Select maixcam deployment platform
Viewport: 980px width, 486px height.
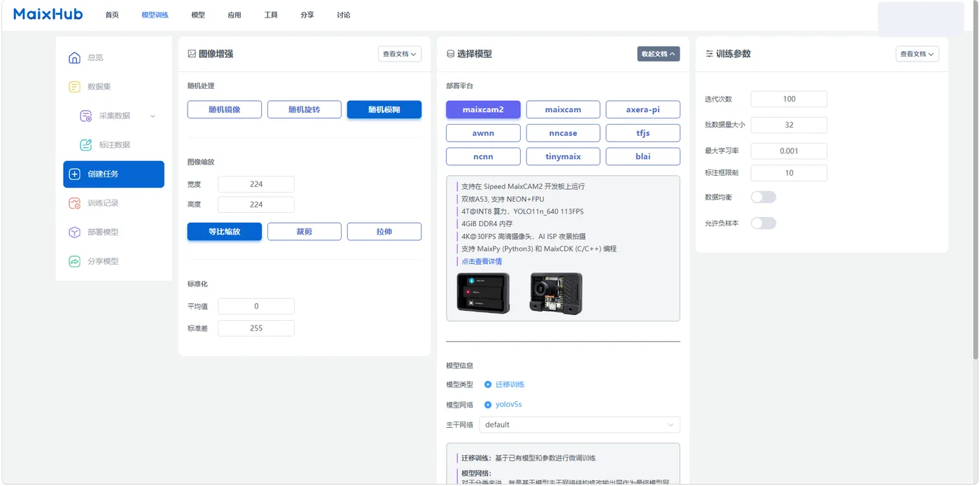[x=563, y=109]
